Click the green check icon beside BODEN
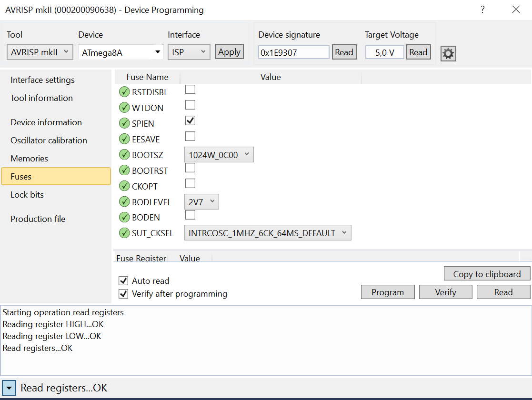This screenshot has height=400, width=532. pyautogui.click(x=124, y=217)
